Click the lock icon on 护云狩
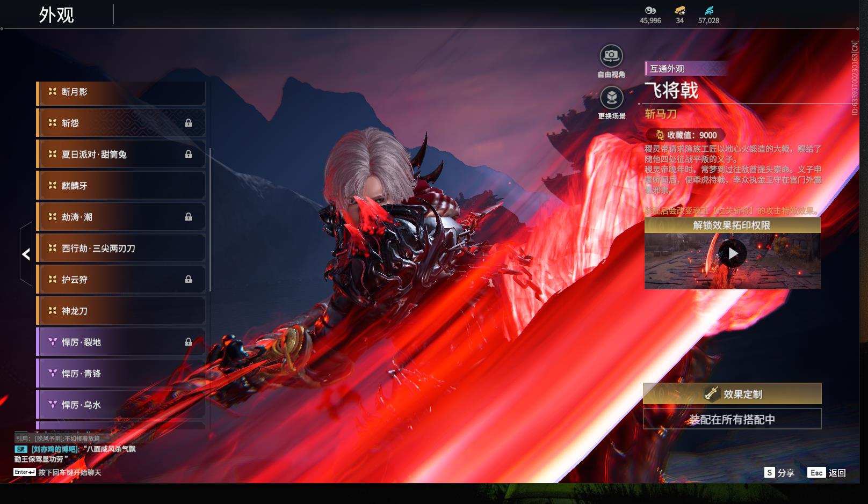This screenshot has width=868, height=504. (189, 279)
